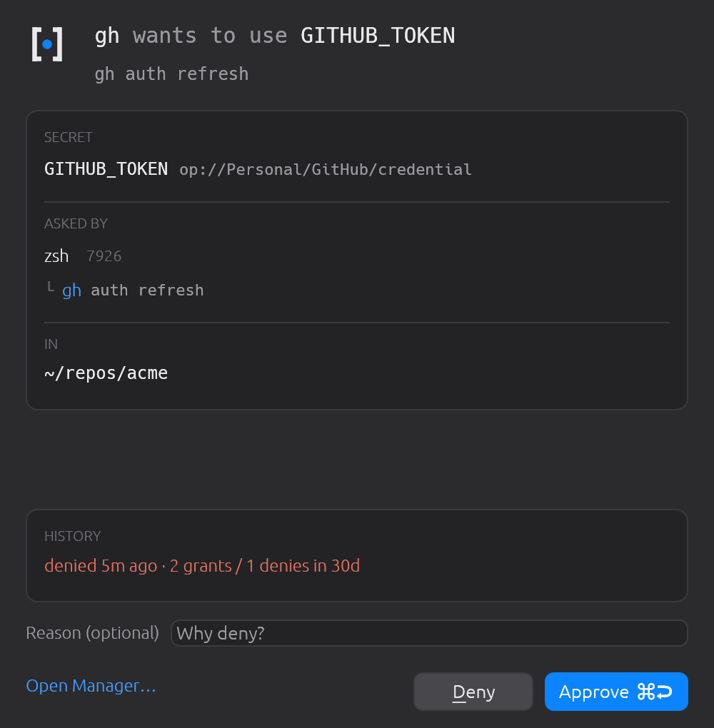Image resolution: width=714 pixels, height=728 pixels.
Task: Click the zsh process name
Action: (56, 256)
